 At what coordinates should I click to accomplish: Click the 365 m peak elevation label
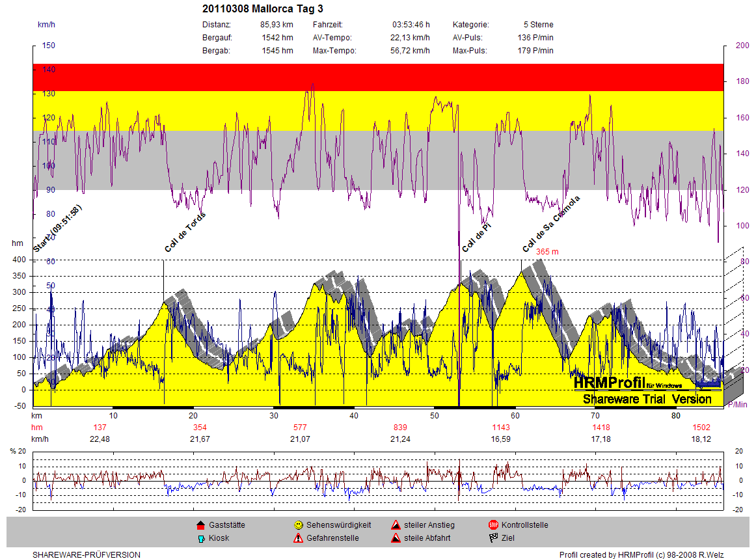tap(547, 251)
